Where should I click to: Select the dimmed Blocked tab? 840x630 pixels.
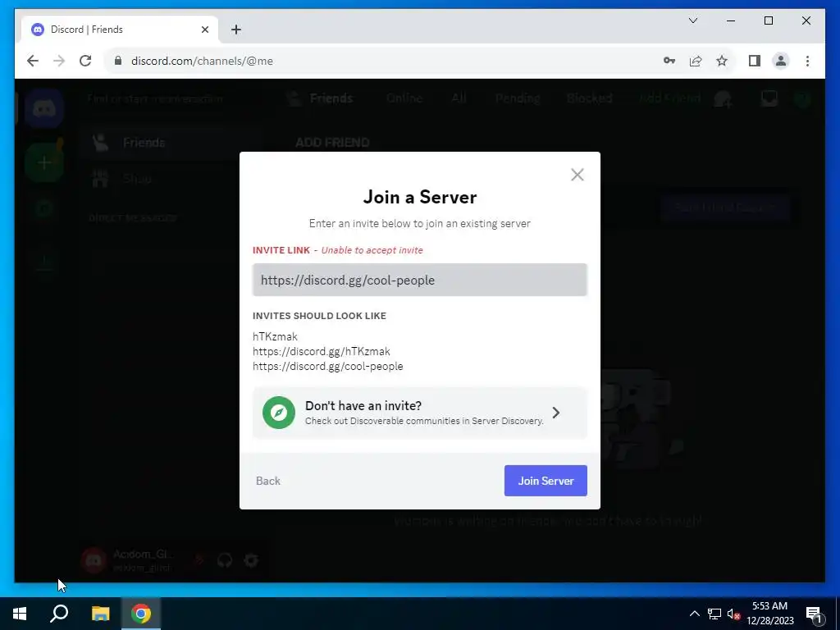point(589,98)
